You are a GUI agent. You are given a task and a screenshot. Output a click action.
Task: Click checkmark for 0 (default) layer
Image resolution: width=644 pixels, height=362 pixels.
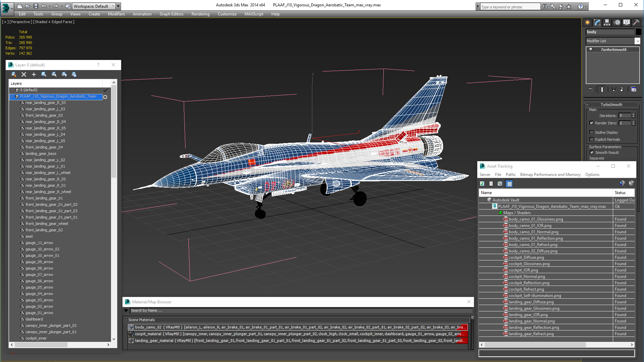[105, 90]
